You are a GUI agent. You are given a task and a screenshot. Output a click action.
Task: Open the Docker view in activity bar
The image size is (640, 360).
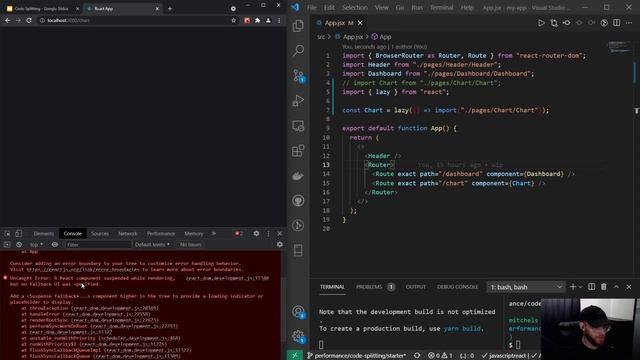point(298,176)
